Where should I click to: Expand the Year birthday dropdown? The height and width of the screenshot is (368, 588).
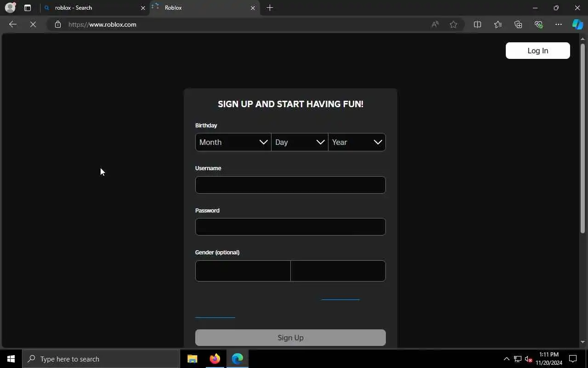(x=357, y=142)
